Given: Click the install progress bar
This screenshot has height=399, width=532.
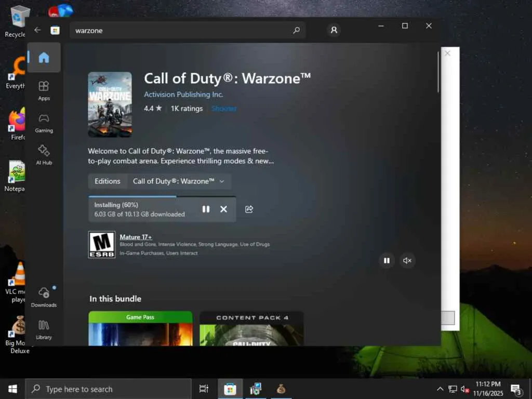Looking at the screenshot, I should [x=162, y=196].
